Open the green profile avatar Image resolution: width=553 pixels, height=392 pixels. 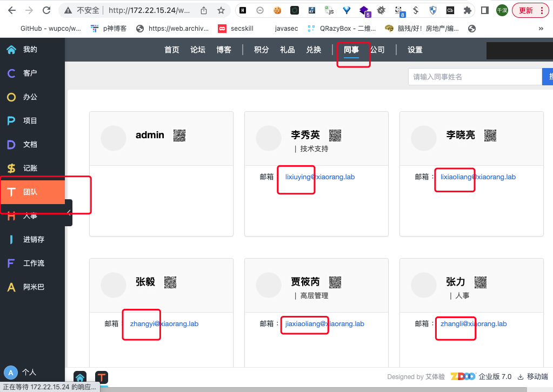tap(502, 11)
